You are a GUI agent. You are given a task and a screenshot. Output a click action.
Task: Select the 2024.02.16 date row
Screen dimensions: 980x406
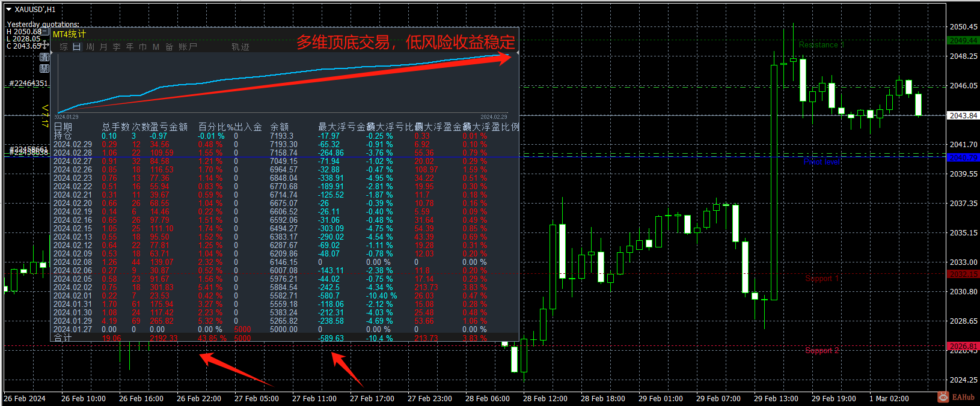click(x=73, y=220)
